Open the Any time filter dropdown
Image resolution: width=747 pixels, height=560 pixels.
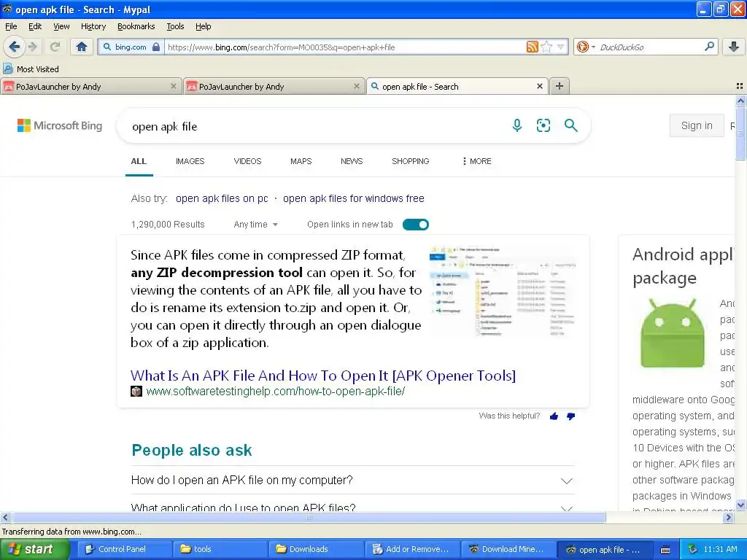(x=256, y=225)
